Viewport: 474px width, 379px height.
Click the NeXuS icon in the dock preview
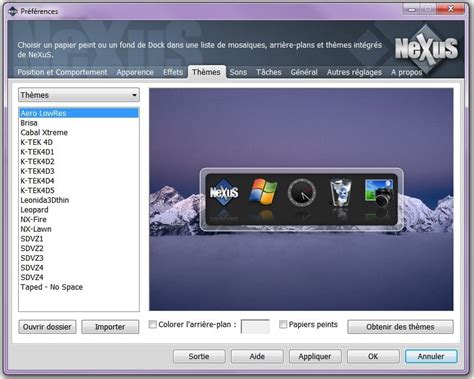(224, 192)
